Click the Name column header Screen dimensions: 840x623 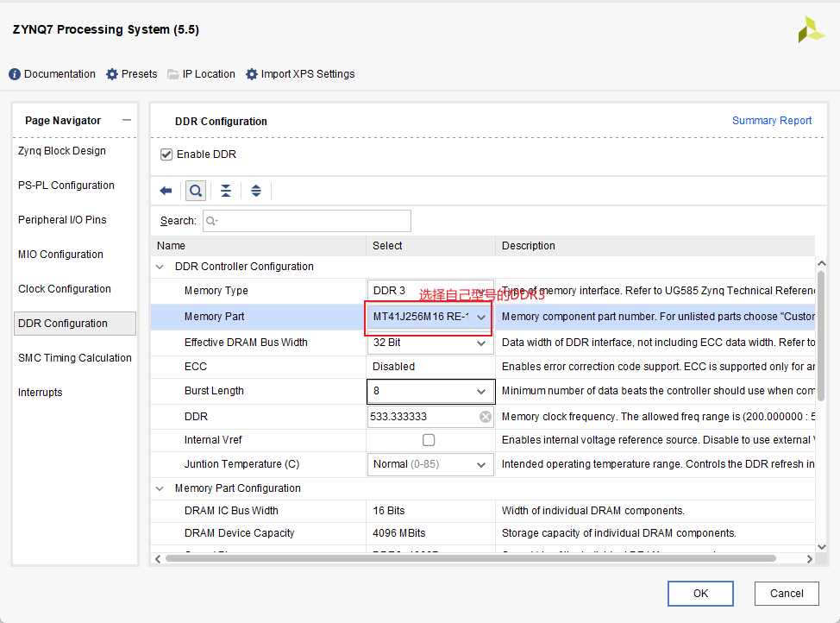point(259,246)
